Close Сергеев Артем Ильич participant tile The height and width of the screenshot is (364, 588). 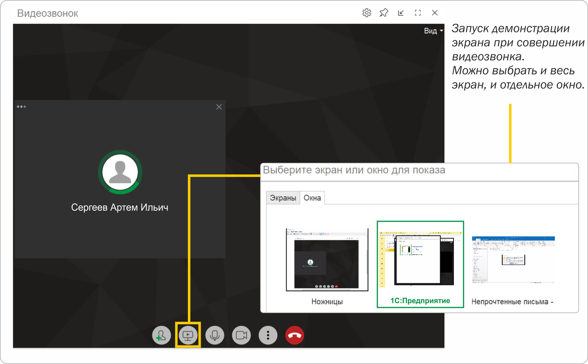click(x=219, y=107)
